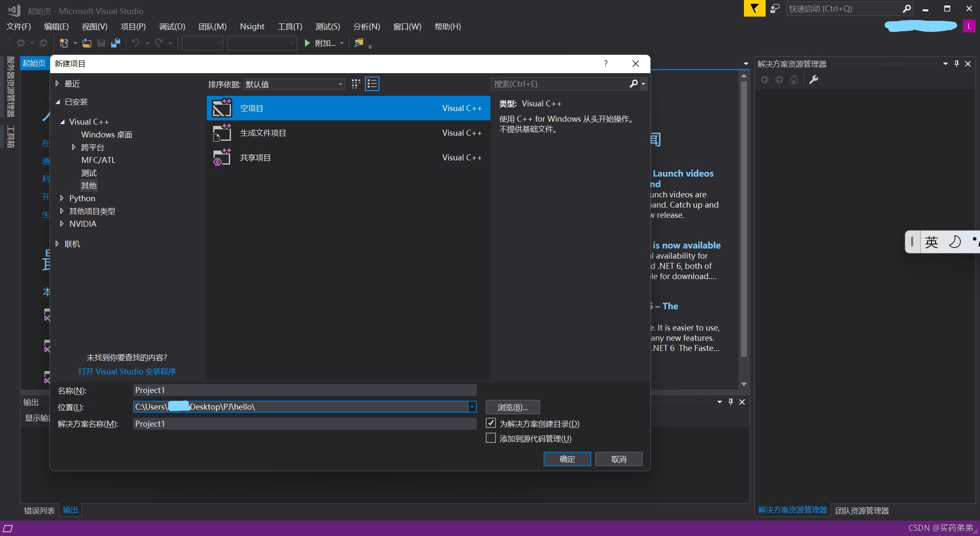Click the notification flag icon
Image resolution: width=980 pixels, height=536 pixels.
point(754,9)
